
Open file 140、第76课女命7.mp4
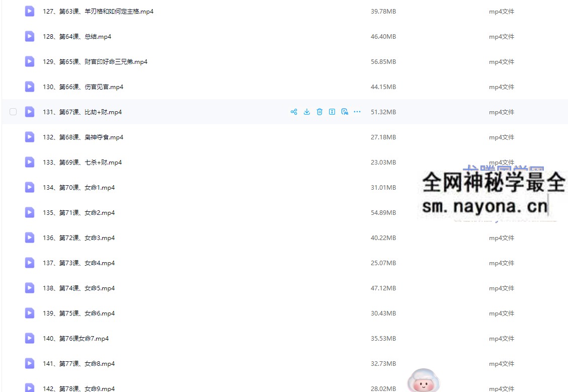click(x=75, y=338)
